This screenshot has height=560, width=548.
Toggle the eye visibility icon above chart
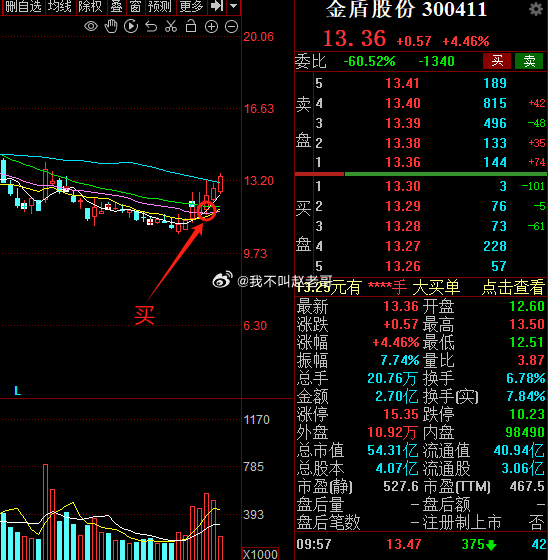click(x=91, y=26)
